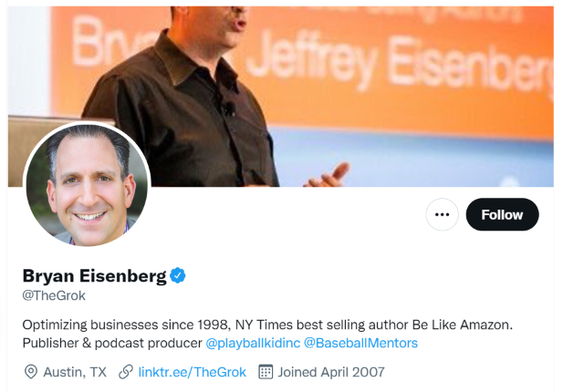Follow Bryan Eisenberg's account
The height and width of the screenshot is (392, 563).
tap(502, 215)
